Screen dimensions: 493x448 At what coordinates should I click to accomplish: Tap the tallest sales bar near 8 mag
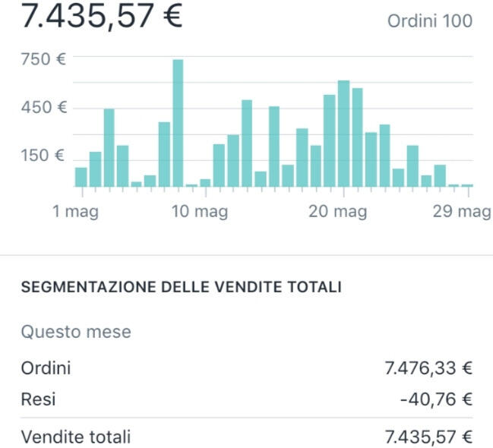[178, 123]
